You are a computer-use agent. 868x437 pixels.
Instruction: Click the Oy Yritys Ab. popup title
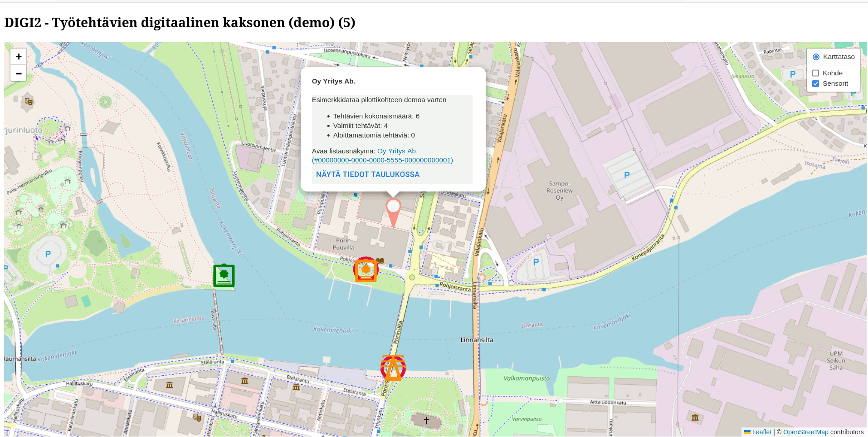[x=333, y=81]
